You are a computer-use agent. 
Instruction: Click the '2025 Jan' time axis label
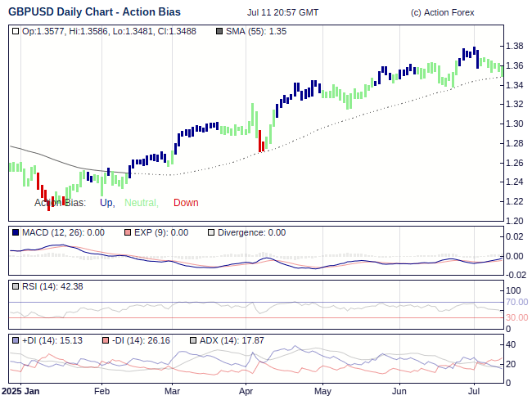click(x=20, y=391)
